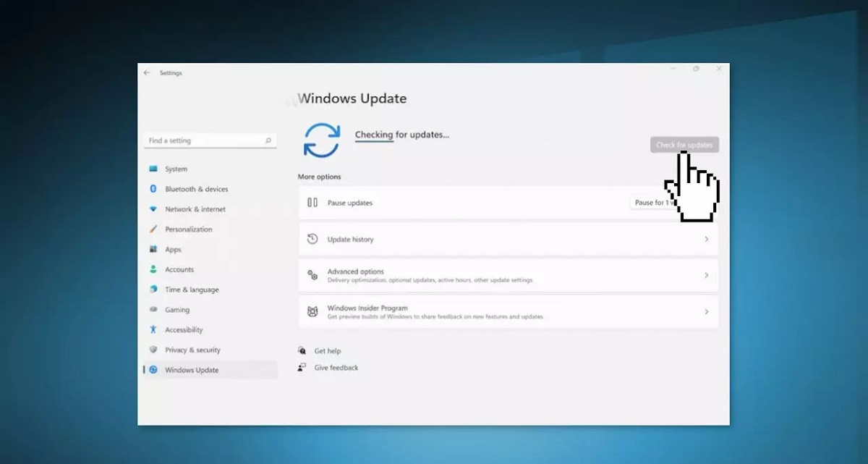Click the Windows Insider Program title
This screenshot has width=868, height=464.
(367, 308)
